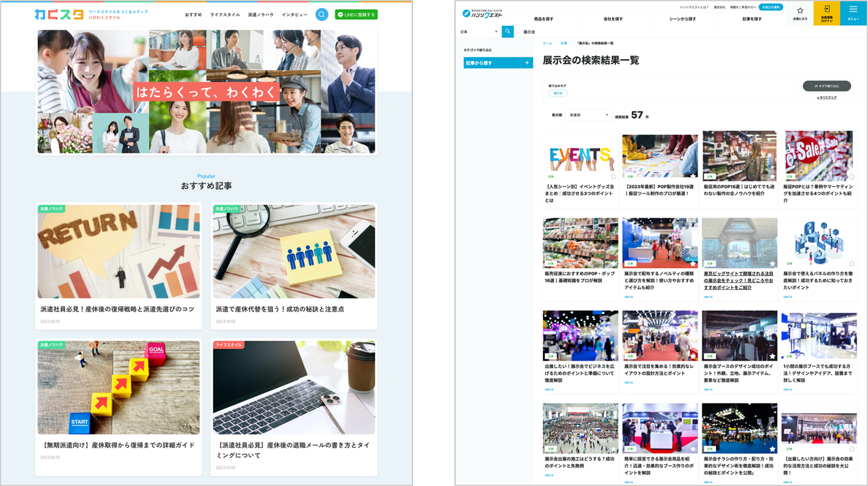The image size is (868, 486).
Task: Open the magnifier and people sticky-note article thumbnail
Action: [x=294, y=251]
